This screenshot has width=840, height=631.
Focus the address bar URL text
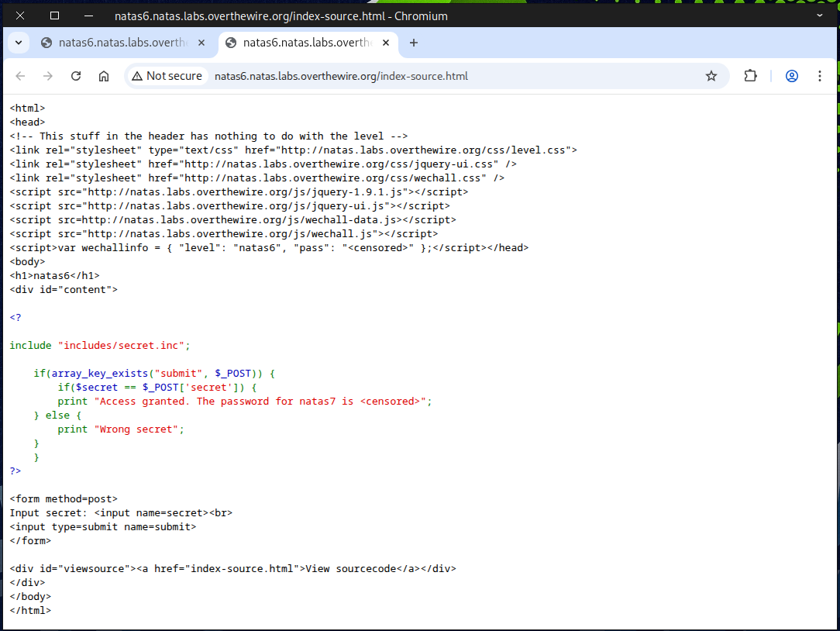pyautogui.click(x=341, y=76)
